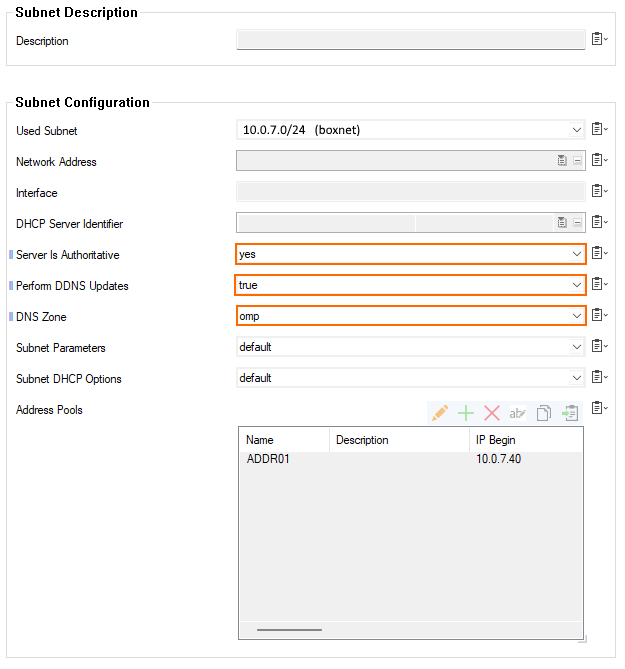Click the 10.0.7.40 IP Begin cell
The image size is (625, 669).
point(498,459)
